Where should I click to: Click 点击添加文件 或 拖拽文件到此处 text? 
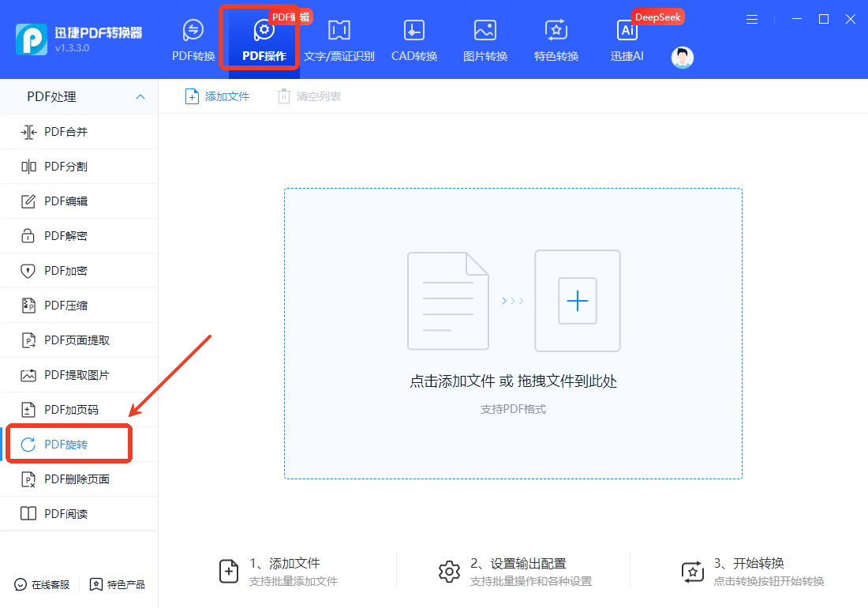pyautogui.click(x=513, y=381)
